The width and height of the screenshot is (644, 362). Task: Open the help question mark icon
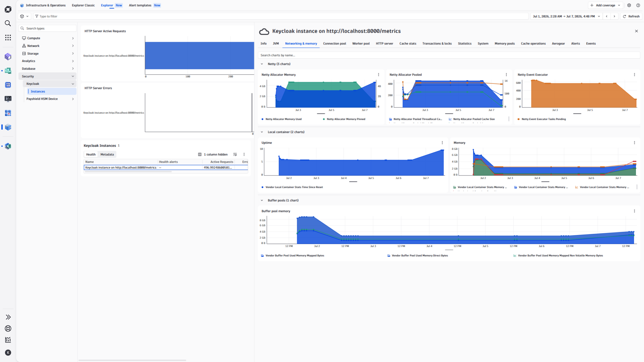click(x=638, y=5)
